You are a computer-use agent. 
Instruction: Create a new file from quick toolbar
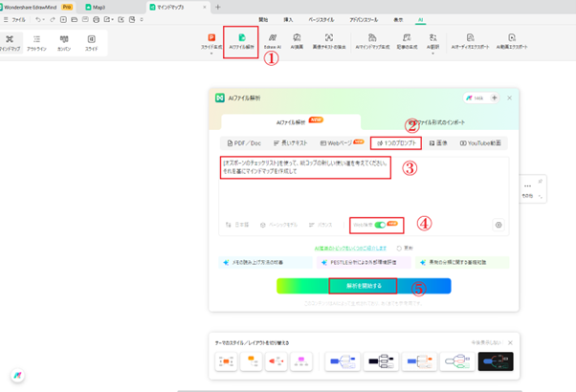pyautogui.click(x=63, y=19)
